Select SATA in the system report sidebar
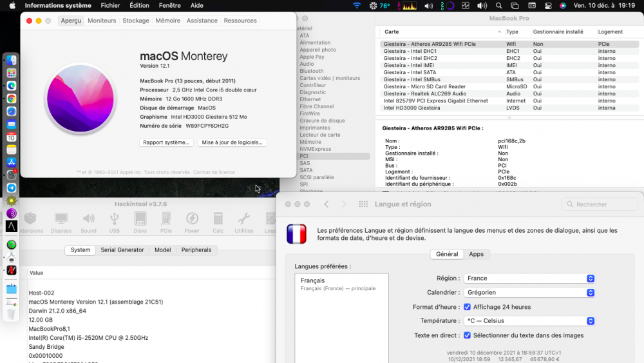 click(x=306, y=170)
